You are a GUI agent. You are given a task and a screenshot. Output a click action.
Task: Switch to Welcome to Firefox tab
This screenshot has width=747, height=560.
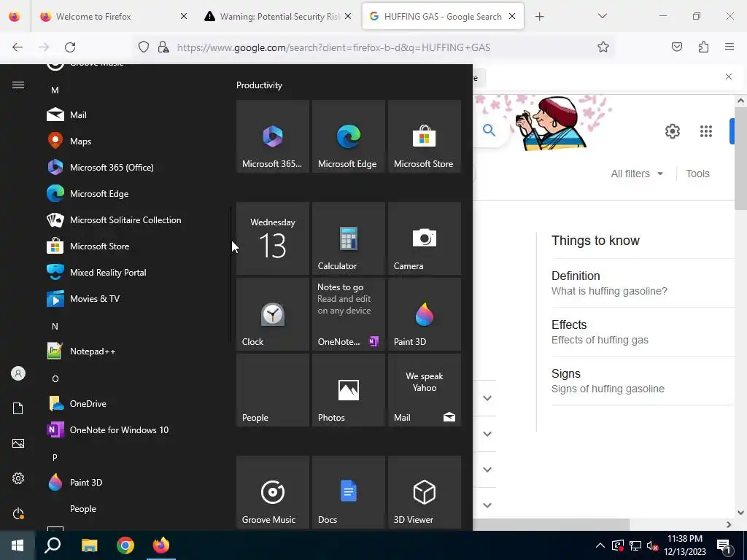click(113, 16)
